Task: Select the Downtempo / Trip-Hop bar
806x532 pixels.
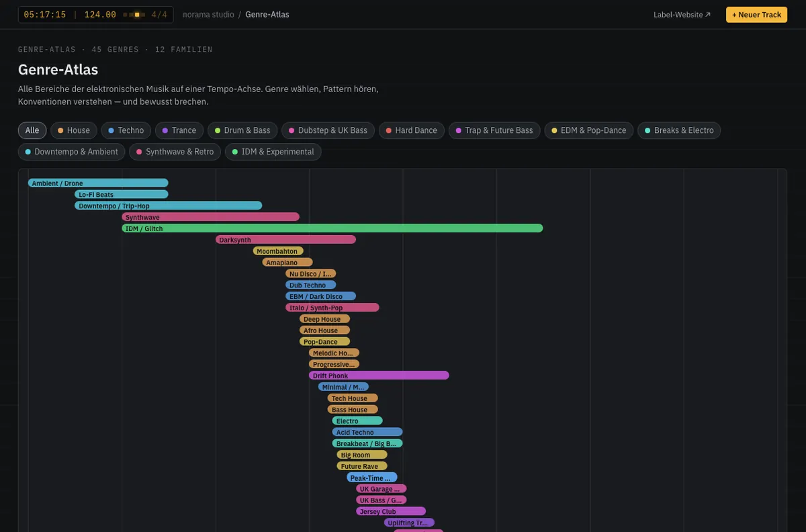Action: [x=169, y=206]
